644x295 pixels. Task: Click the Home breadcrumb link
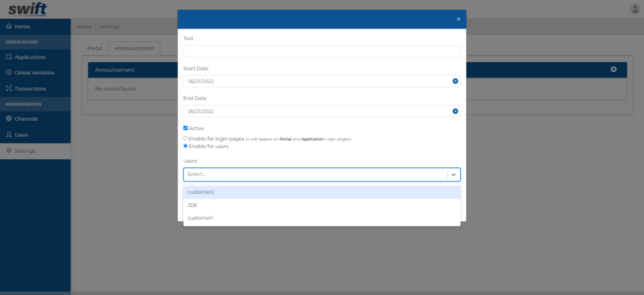tap(84, 26)
